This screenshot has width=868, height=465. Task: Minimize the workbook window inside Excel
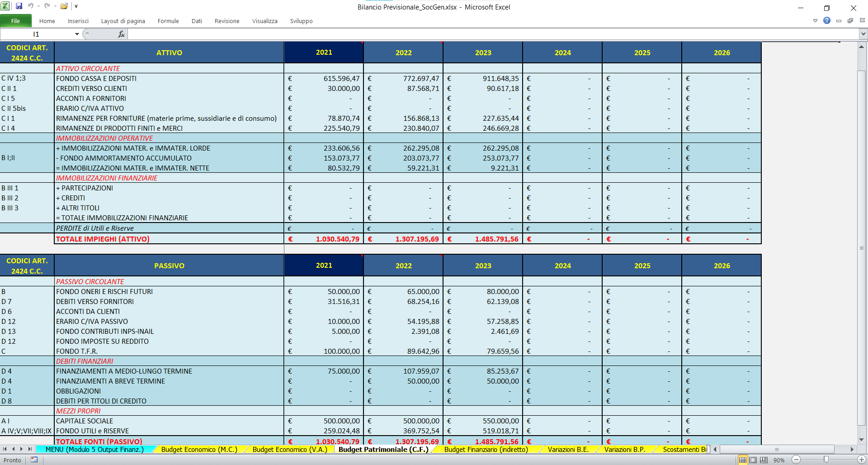click(x=839, y=21)
